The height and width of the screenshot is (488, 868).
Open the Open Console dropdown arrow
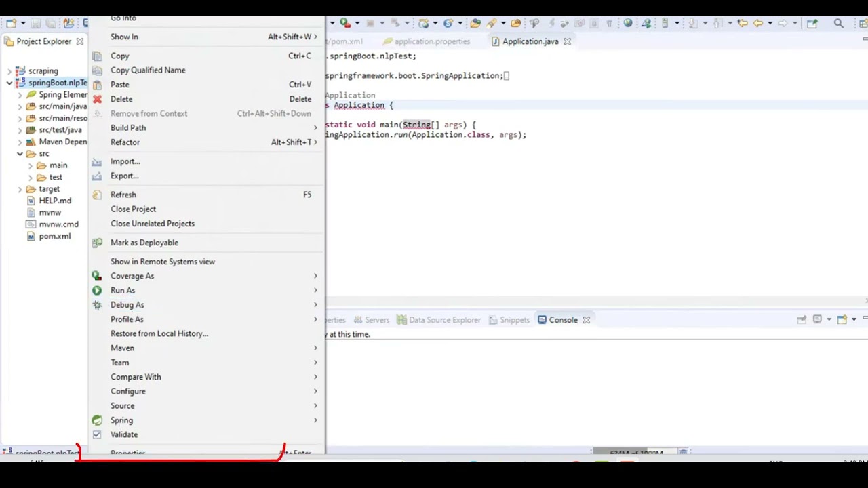(854, 319)
